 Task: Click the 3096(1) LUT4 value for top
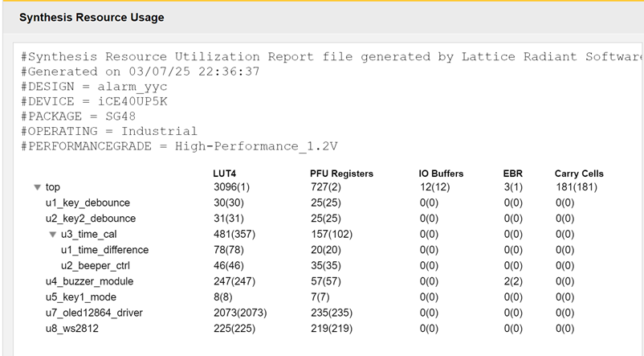(231, 187)
